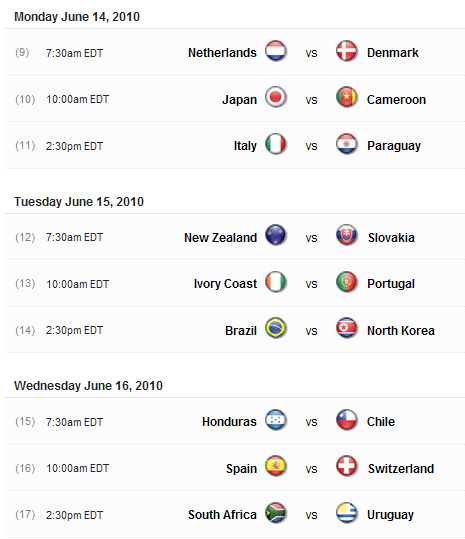Image resolution: width=465 pixels, height=539 pixels.
Task: Select the Spain flag icon
Action: (276, 466)
